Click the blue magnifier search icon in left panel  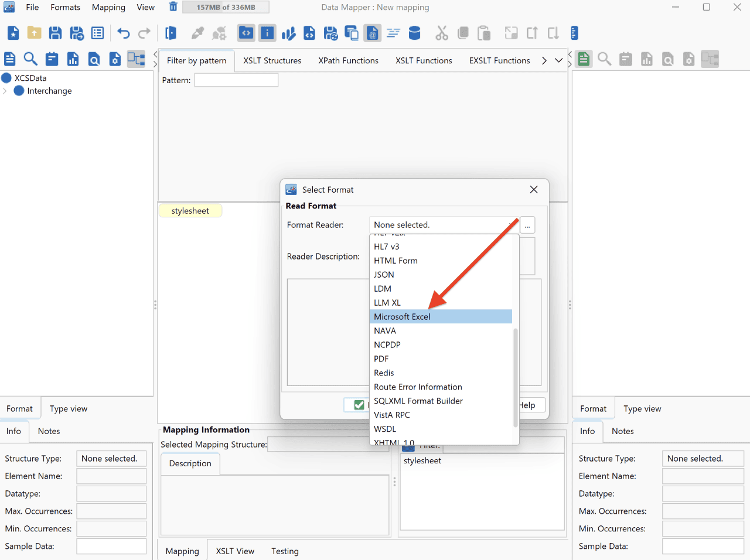(x=30, y=59)
